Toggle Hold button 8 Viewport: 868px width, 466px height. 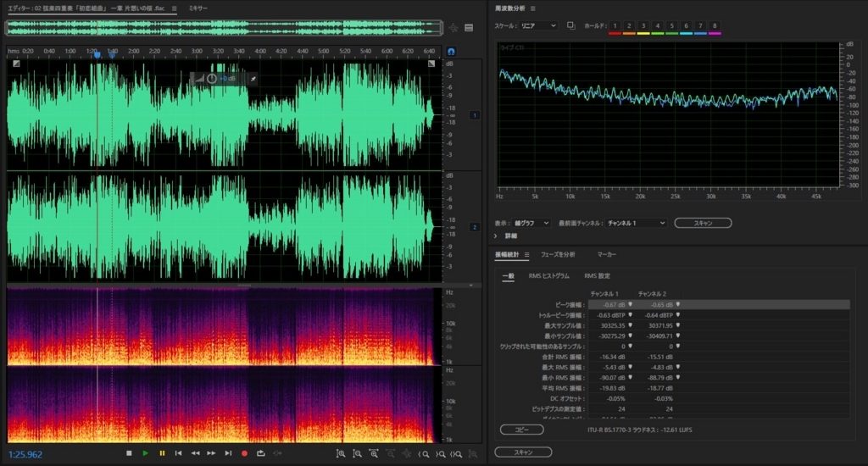[715, 26]
